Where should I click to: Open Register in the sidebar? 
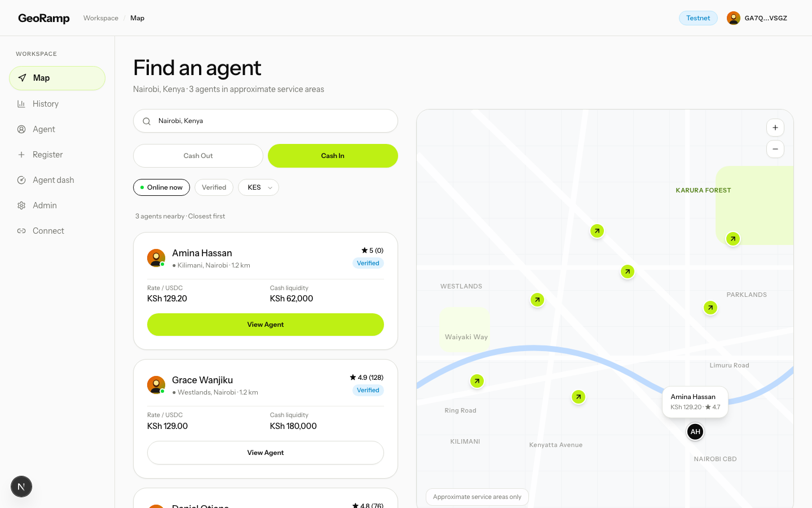(x=57, y=155)
